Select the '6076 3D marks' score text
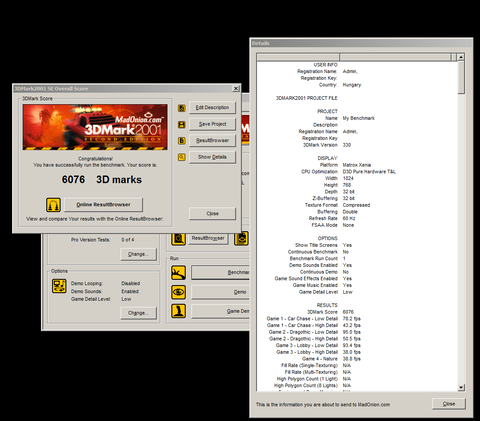Screen dimensions: 480x421 [x=102, y=180]
